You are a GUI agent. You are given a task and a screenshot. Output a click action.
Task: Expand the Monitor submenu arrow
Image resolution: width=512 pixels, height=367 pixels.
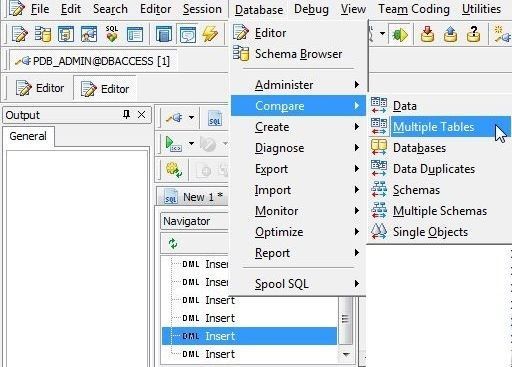click(x=357, y=211)
